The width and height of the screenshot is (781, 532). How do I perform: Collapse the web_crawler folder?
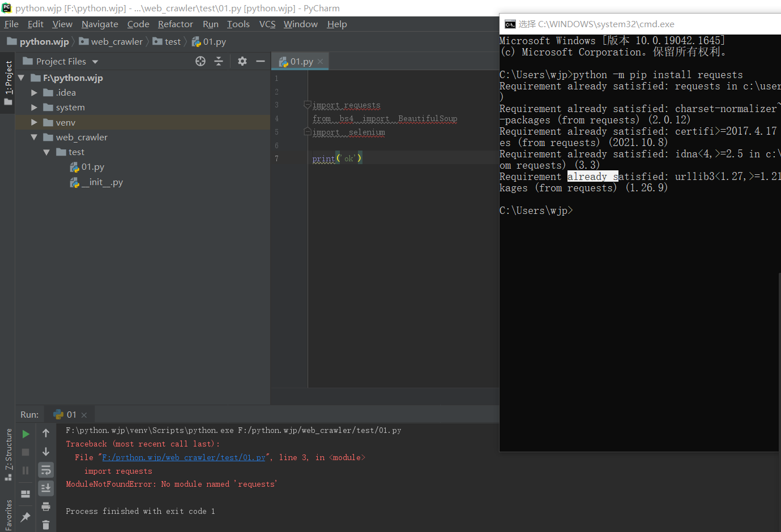point(34,138)
